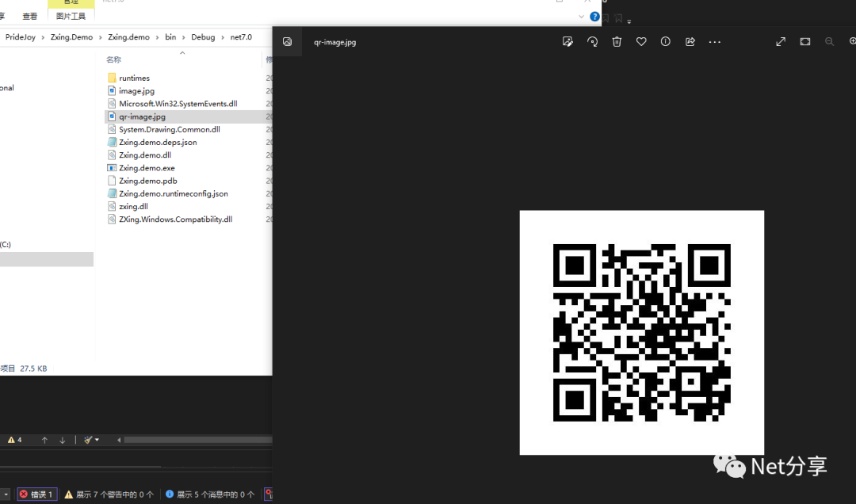This screenshot has height=504, width=856.
Task: Show file info in Photos viewer
Action: coord(666,41)
